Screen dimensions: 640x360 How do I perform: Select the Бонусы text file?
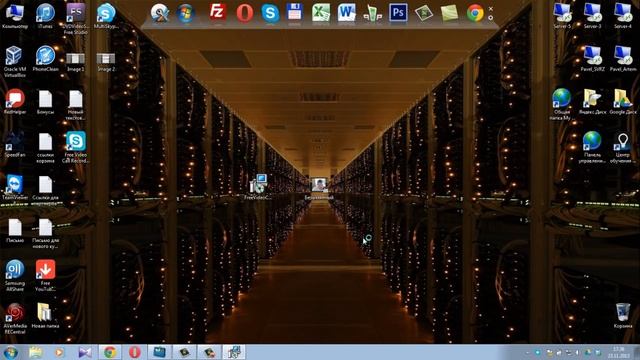click(45, 102)
